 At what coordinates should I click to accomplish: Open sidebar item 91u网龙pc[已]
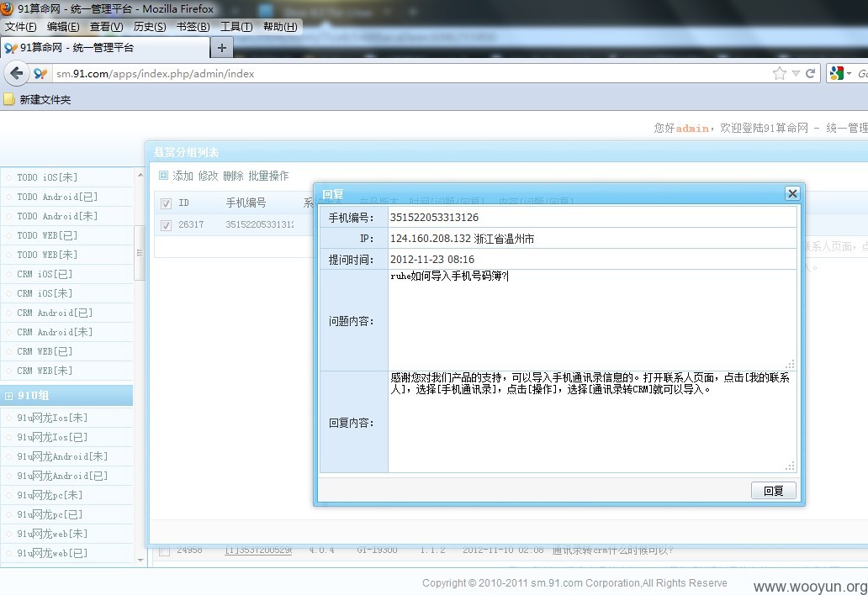[x=50, y=515]
